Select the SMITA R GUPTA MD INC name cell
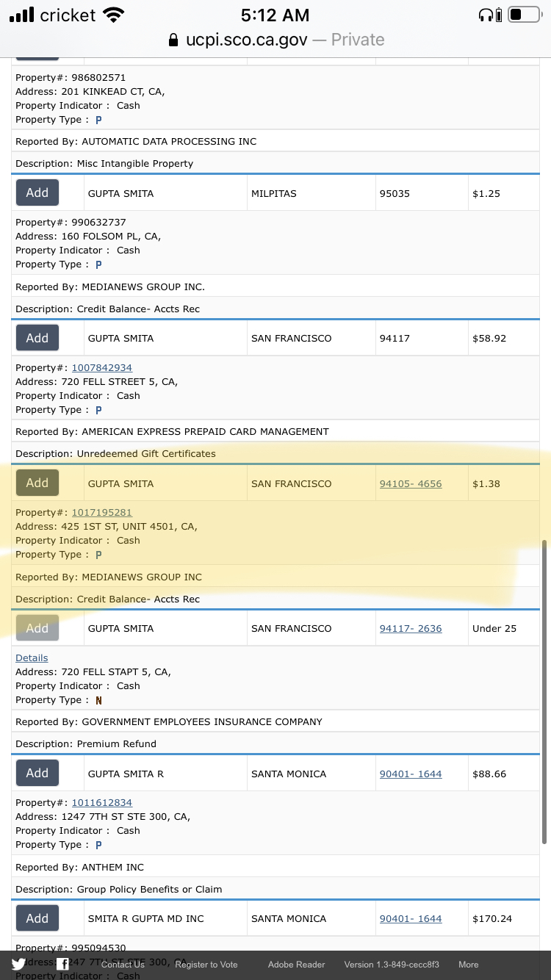The height and width of the screenshot is (980, 551). tap(165, 918)
